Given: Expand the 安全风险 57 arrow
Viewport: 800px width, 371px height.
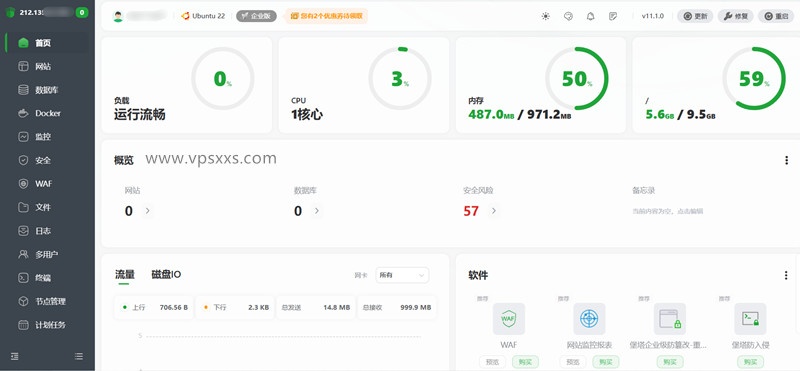Looking at the screenshot, I should click(x=493, y=210).
